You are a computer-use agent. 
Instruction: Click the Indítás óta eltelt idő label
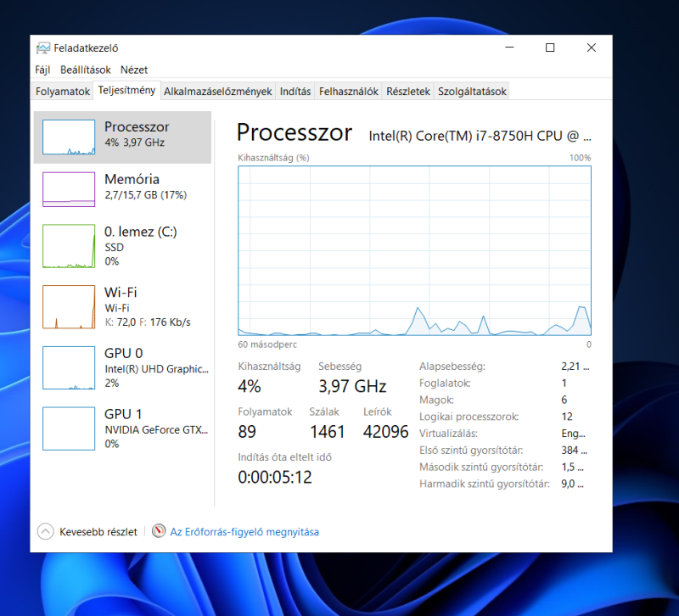pyautogui.click(x=284, y=457)
